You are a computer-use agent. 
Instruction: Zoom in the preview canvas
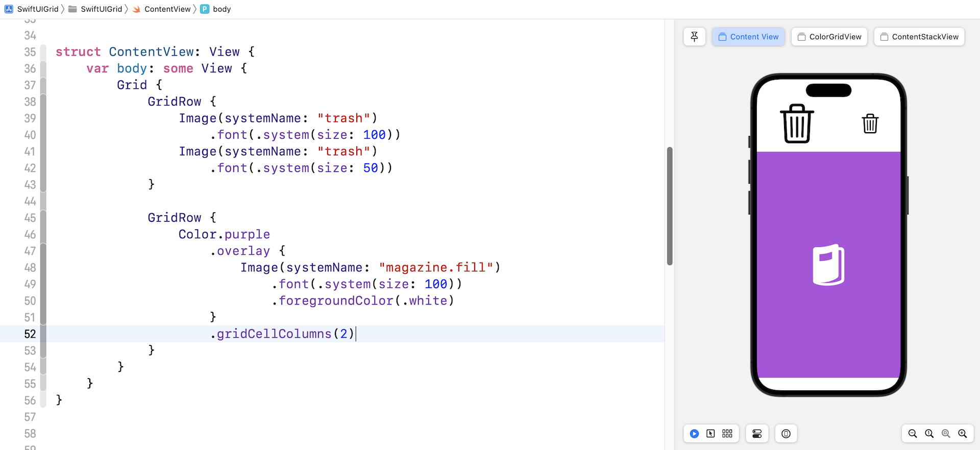point(963,434)
